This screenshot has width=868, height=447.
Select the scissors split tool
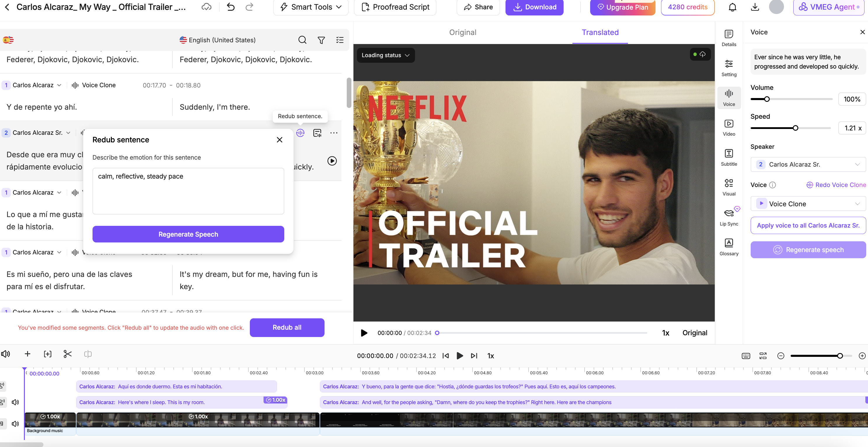click(x=67, y=354)
